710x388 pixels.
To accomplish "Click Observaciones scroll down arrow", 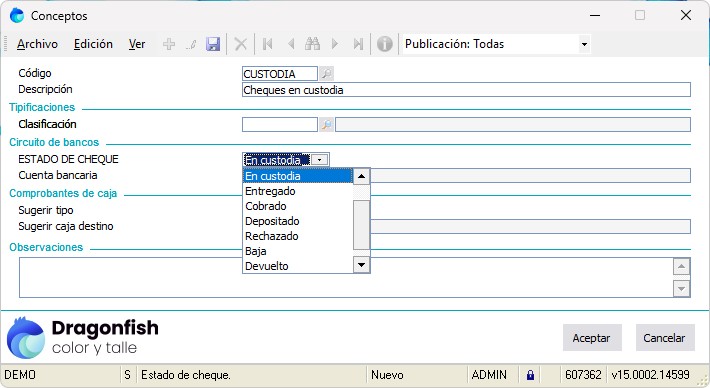I will coord(681,288).
